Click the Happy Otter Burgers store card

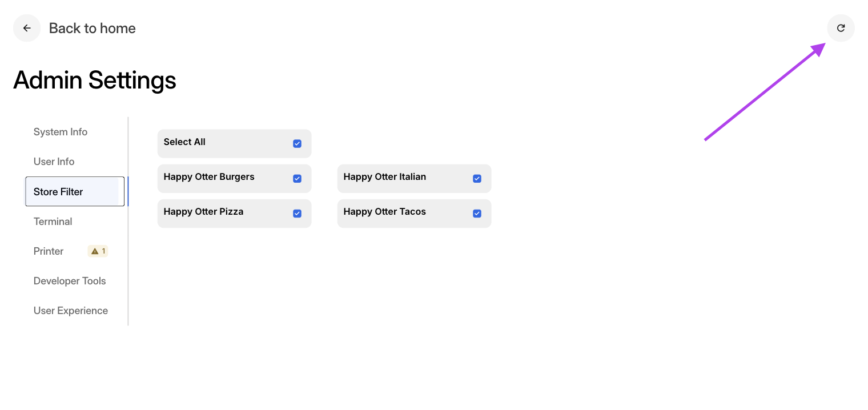click(235, 179)
